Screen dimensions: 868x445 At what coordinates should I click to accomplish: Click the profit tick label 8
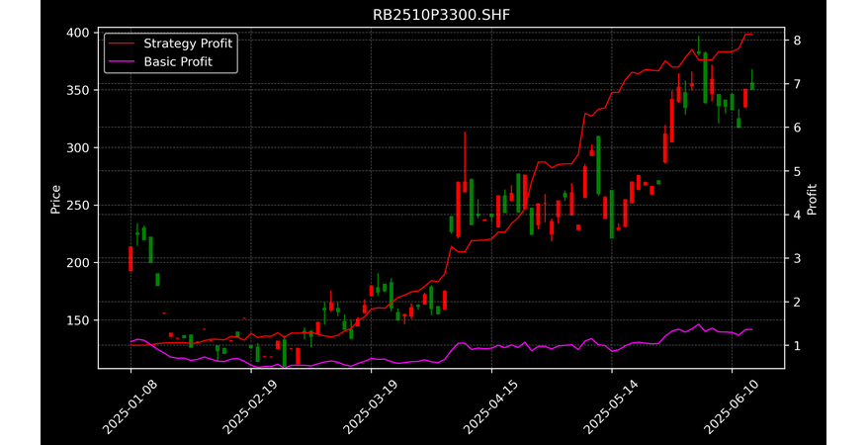coord(798,41)
